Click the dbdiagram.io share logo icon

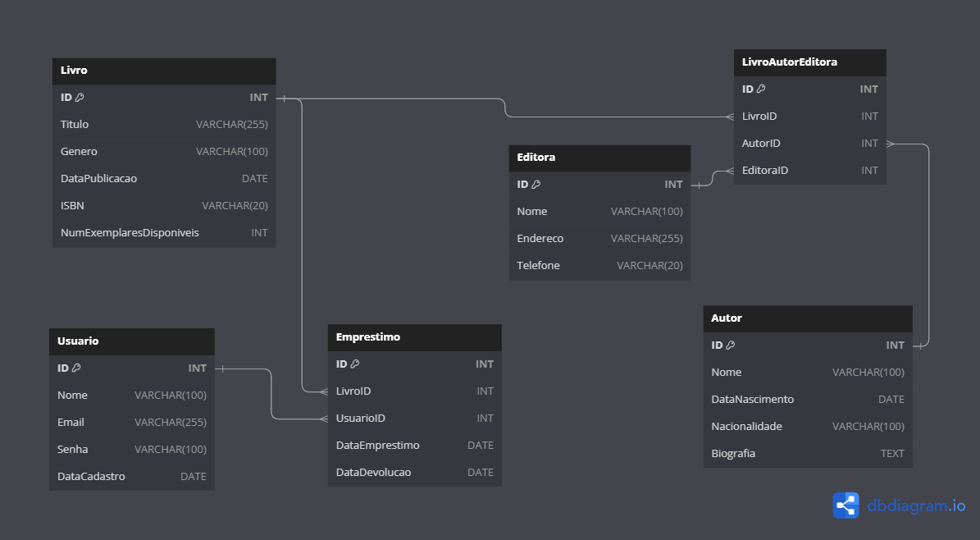(x=846, y=506)
